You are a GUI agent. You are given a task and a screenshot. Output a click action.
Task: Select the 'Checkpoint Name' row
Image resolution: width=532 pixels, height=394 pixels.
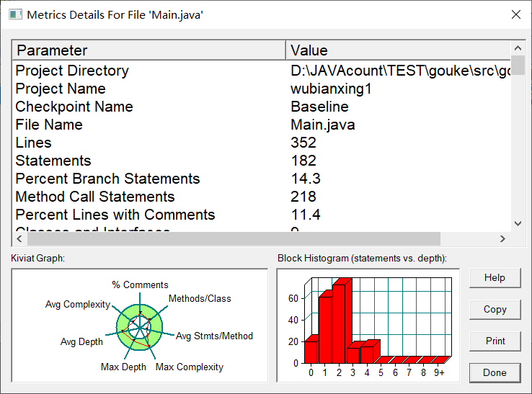point(261,107)
